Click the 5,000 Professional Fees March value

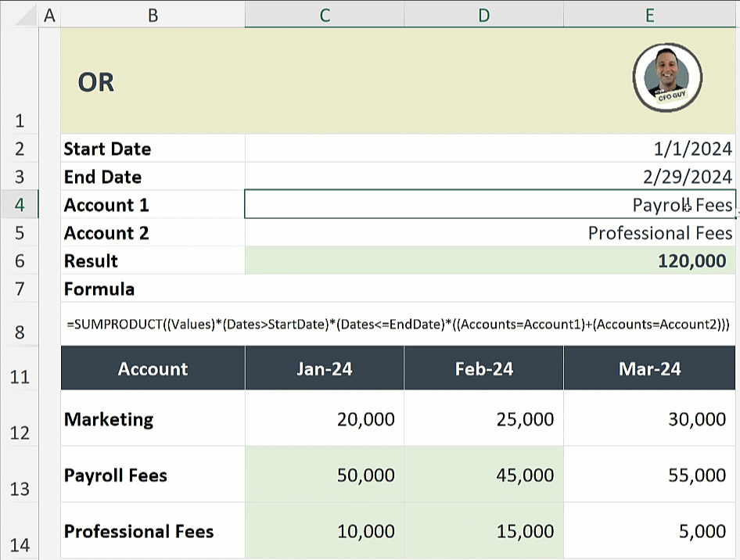coord(649,530)
